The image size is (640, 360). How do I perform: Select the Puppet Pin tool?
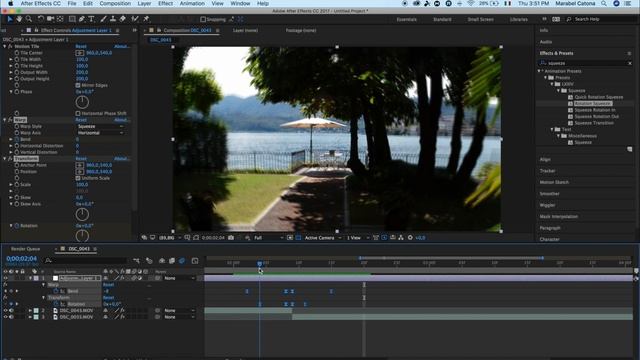pos(146,19)
